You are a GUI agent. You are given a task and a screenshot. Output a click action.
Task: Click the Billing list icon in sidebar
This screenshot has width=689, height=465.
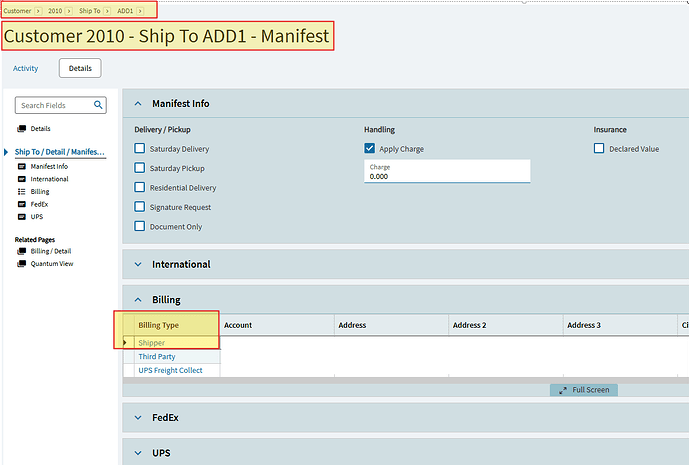(x=22, y=191)
